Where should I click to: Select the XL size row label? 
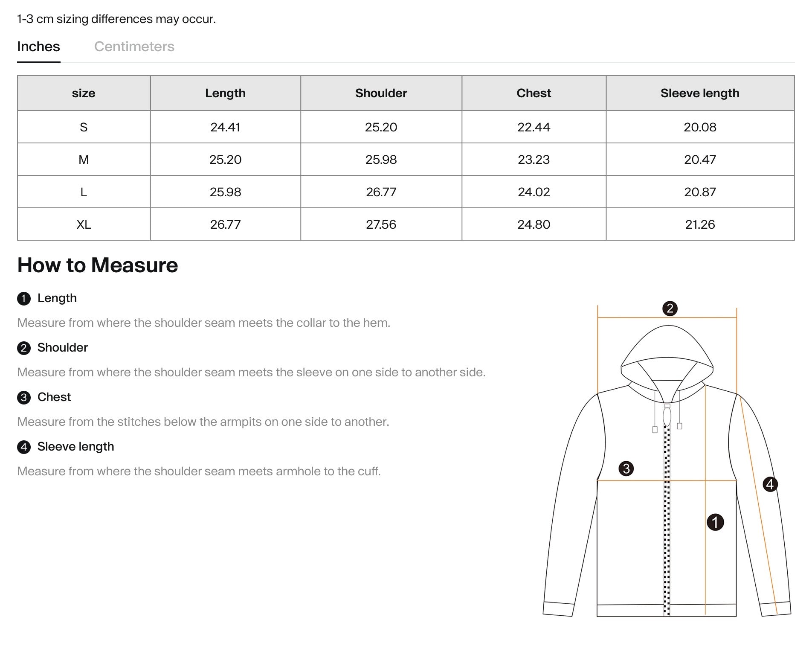coord(84,224)
